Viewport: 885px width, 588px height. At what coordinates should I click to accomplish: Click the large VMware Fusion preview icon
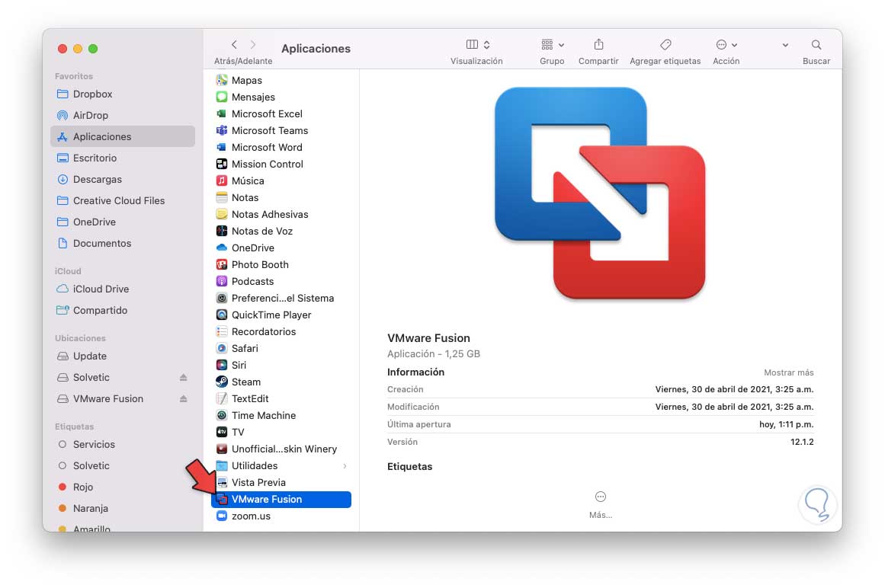[600, 193]
